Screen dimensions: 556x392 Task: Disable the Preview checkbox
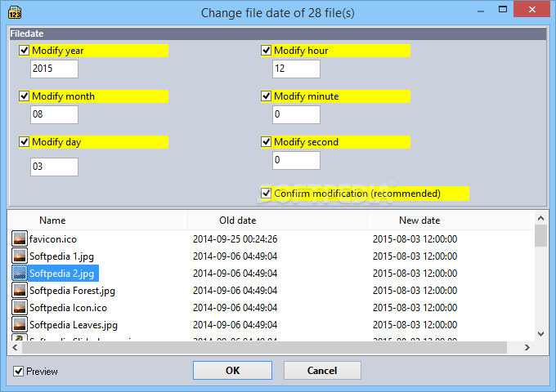pos(19,371)
